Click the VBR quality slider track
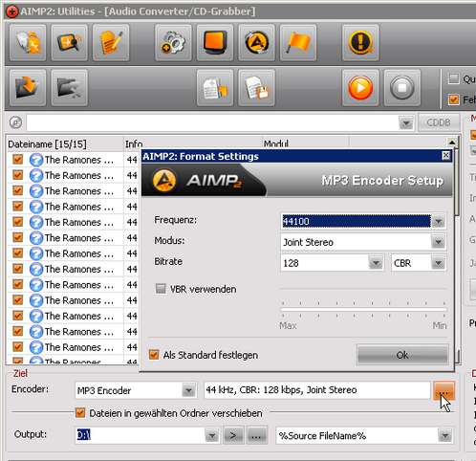Image resolution: width=476 pixels, height=461 pixels. pyautogui.click(x=363, y=309)
